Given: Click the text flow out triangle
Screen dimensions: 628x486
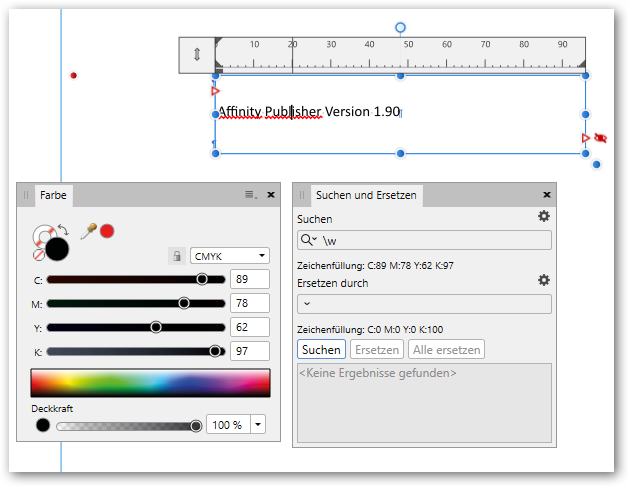Looking at the screenshot, I should (x=586, y=138).
